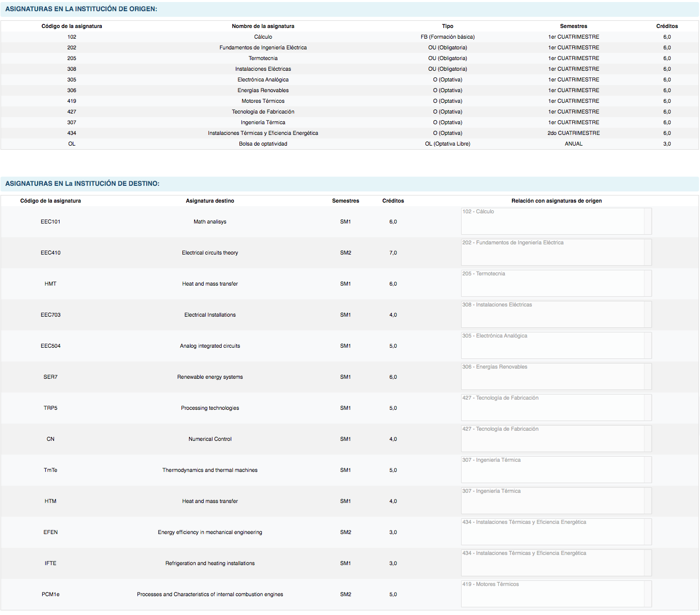Click 'Motores Térmicos' name in origin table
The width and height of the screenshot is (700, 615).
point(263,101)
